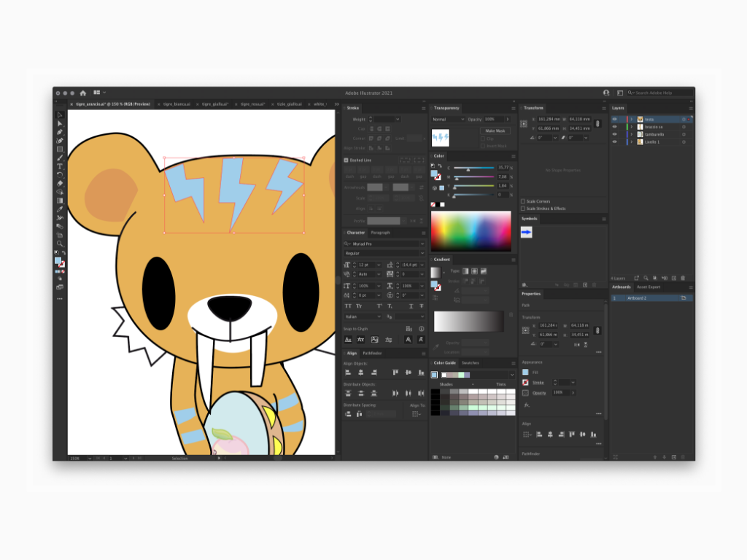The image size is (747, 560).
Task: Click the Home icon
Action: tap(83, 93)
